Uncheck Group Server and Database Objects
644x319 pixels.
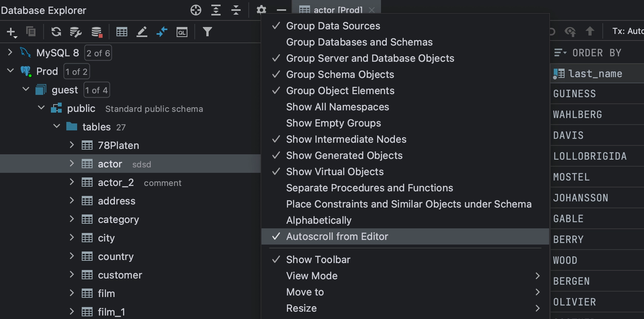point(405,58)
